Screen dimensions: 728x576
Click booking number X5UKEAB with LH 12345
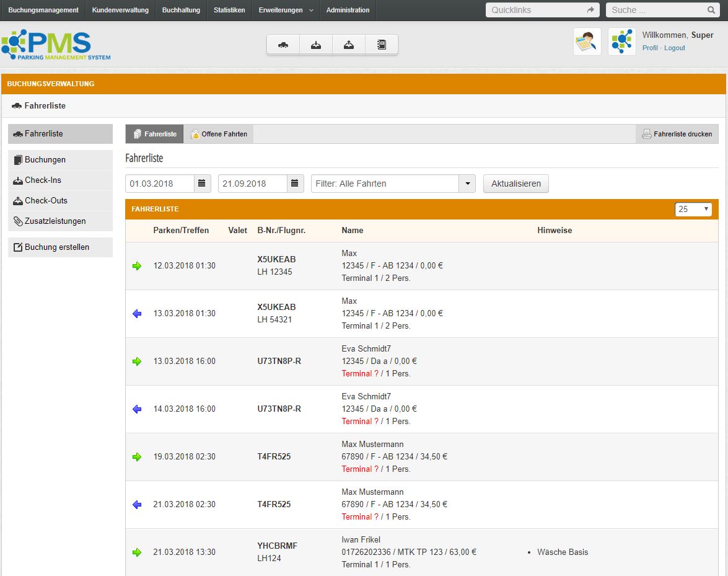pos(277,259)
